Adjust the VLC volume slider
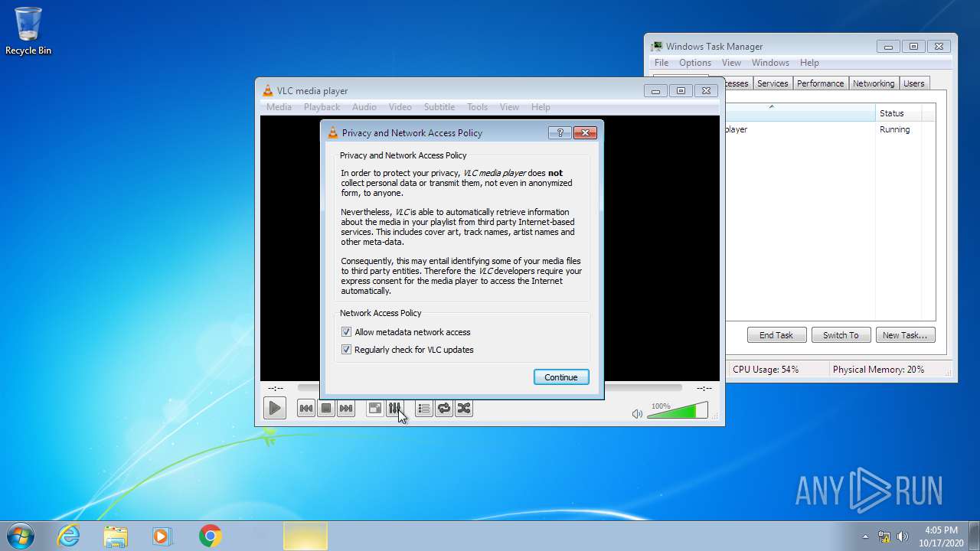 coord(677,411)
